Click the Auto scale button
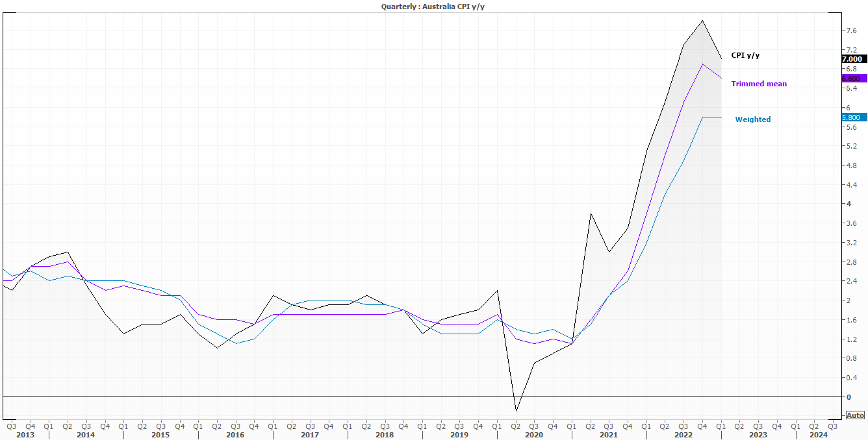Screen dimensions: 868x440 [855, 415]
